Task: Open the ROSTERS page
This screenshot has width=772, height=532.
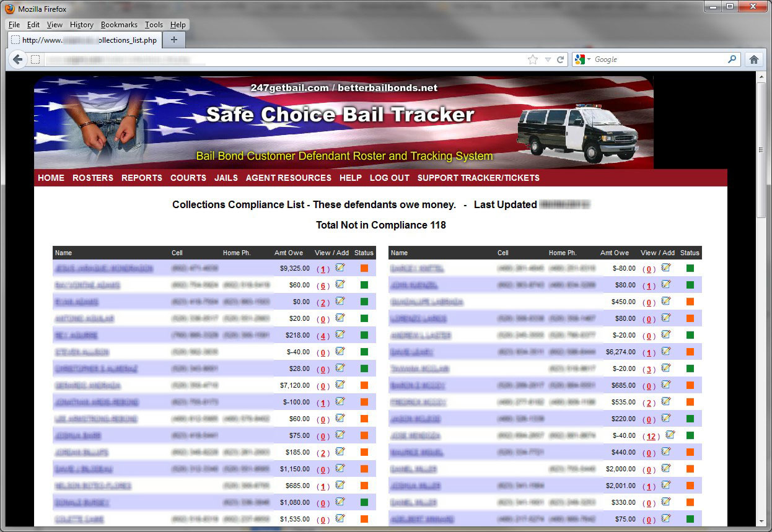Action: point(93,178)
